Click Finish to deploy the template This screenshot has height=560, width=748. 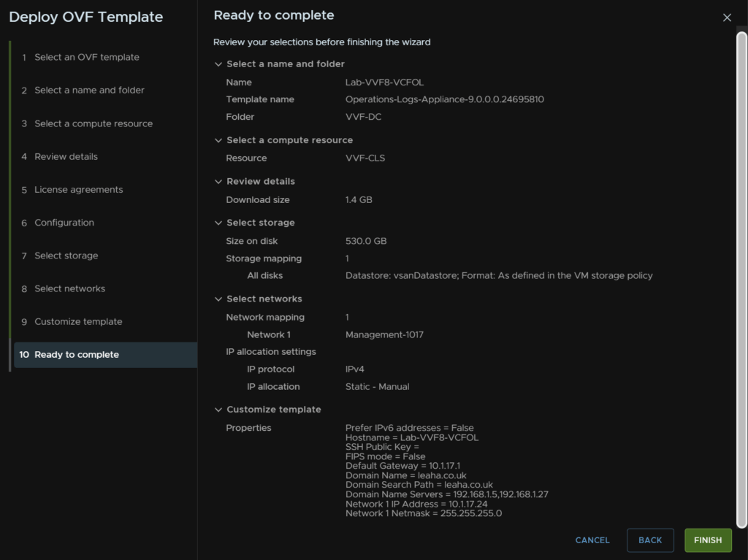(x=708, y=540)
